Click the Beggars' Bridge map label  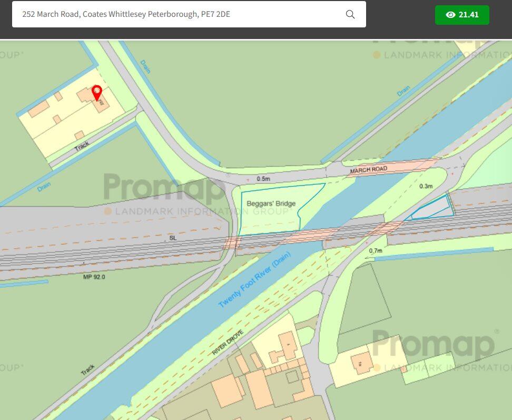pyautogui.click(x=271, y=203)
